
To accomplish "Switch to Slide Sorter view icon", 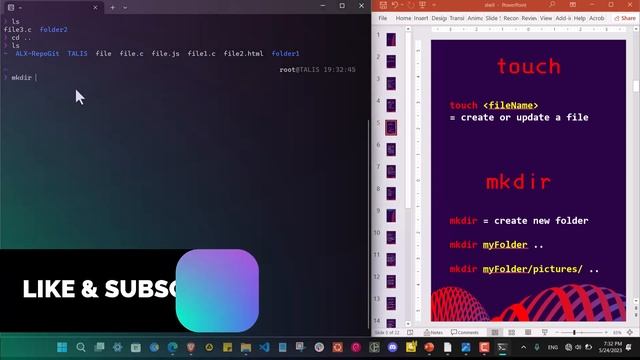I will 511,333.
